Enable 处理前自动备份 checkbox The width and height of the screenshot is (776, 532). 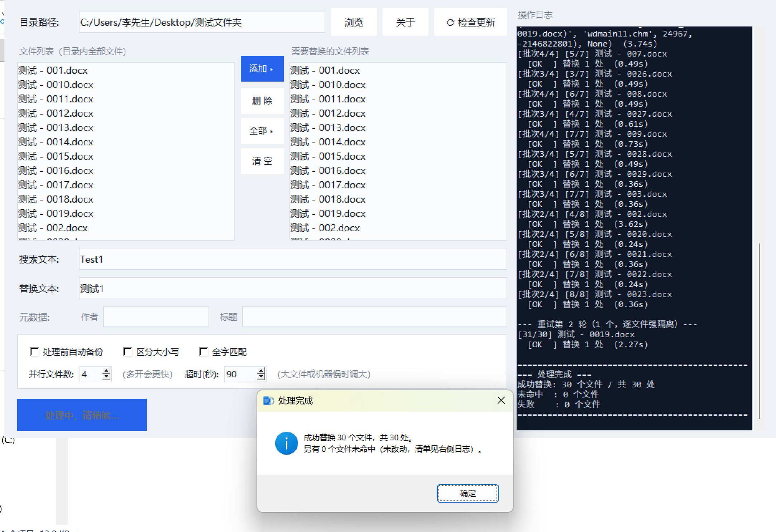(34, 352)
